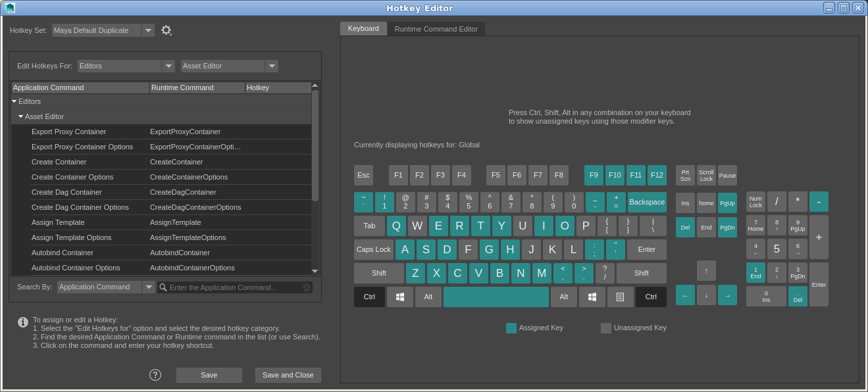
Task: Click scroll down arrow of command list
Action: pyautogui.click(x=315, y=271)
